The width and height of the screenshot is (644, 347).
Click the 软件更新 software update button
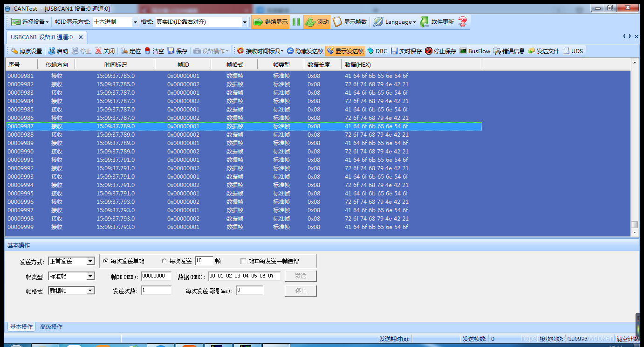coord(437,22)
